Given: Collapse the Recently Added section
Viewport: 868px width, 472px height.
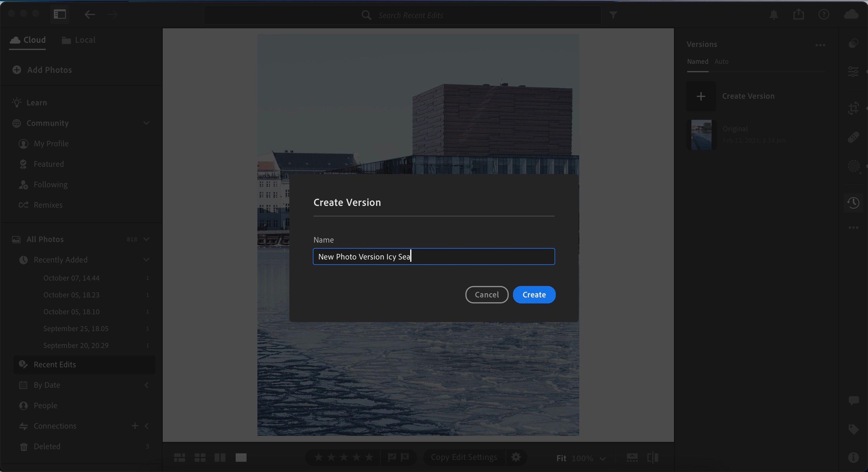Looking at the screenshot, I should point(146,259).
